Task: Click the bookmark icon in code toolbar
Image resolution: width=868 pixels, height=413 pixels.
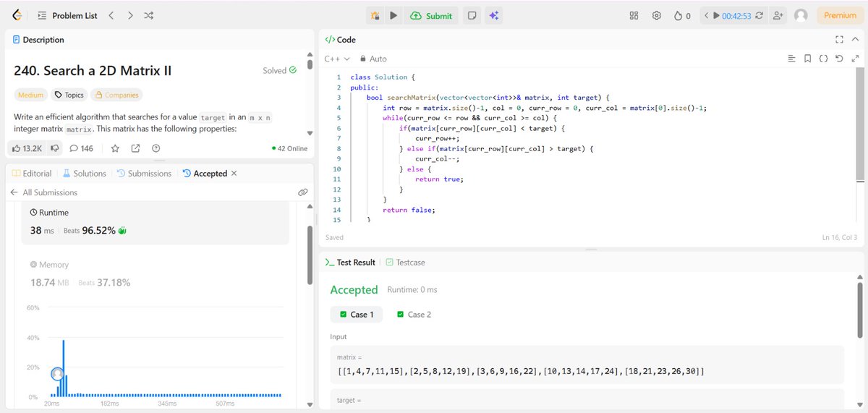Action: [x=807, y=59]
